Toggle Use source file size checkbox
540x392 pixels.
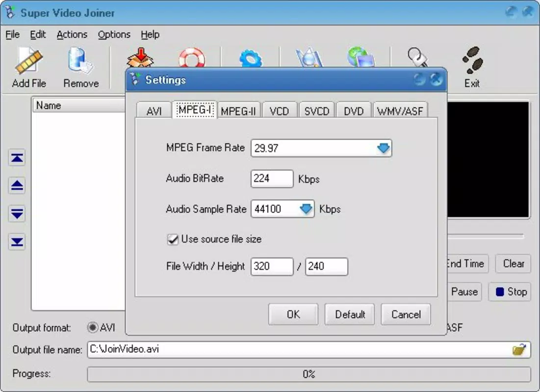click(x=173, y=239)
